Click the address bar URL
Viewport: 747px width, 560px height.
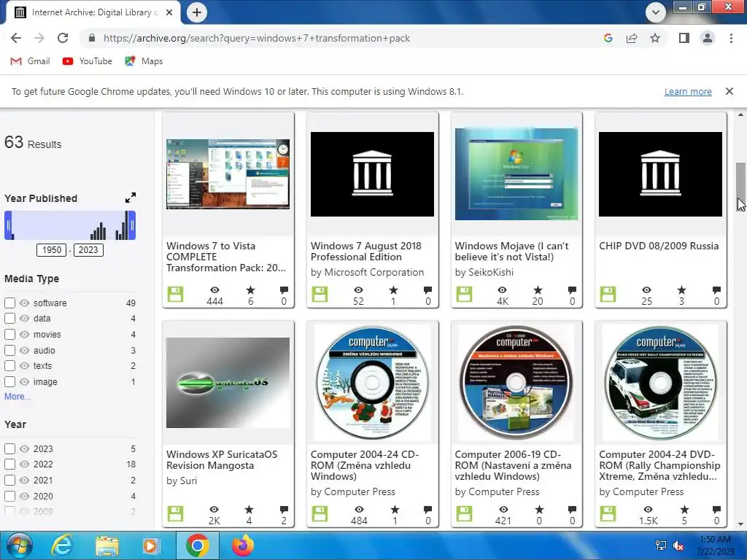coord(256,38)
